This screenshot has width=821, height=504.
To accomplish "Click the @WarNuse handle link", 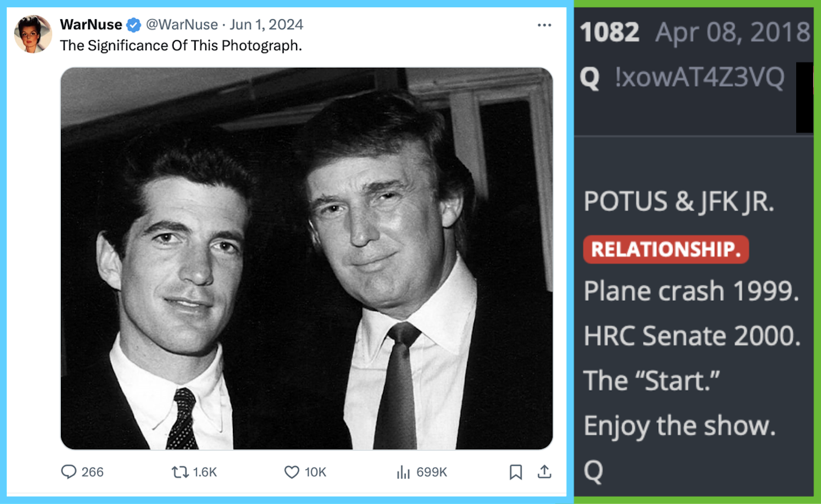I will [182, 25].
